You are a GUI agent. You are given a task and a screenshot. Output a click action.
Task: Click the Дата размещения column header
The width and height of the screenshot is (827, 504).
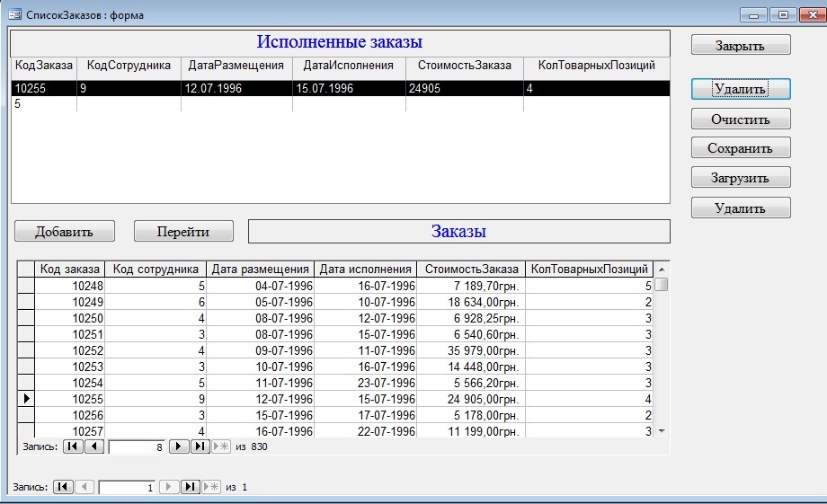(x=260, y=269)
